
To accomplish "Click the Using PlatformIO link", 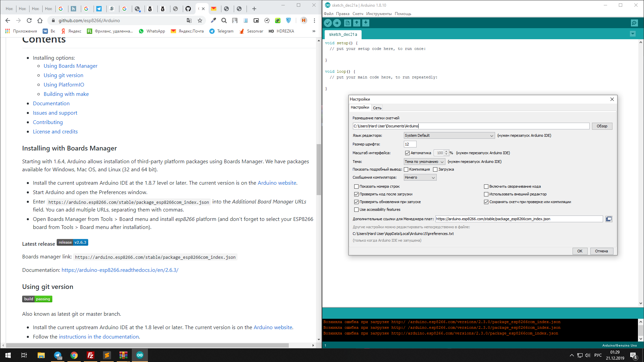I will [x=64, y=85].
